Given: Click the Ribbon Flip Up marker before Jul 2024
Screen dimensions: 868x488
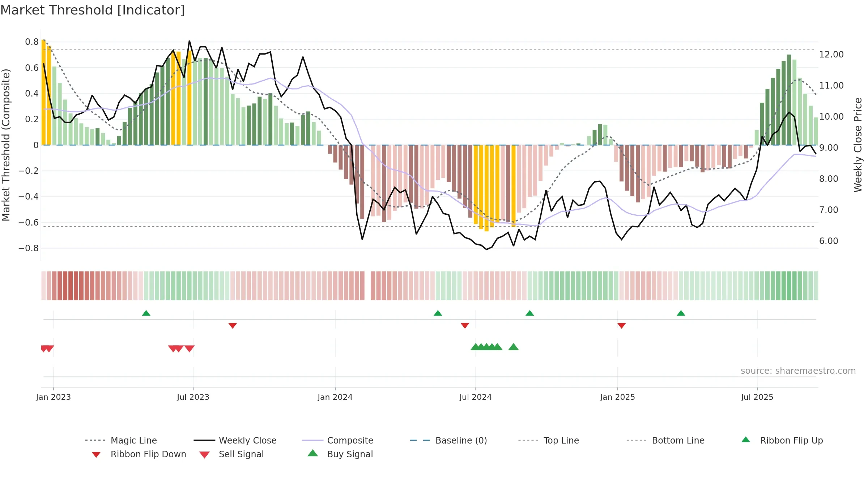Looking at the screenshot, I should point(438,313).
